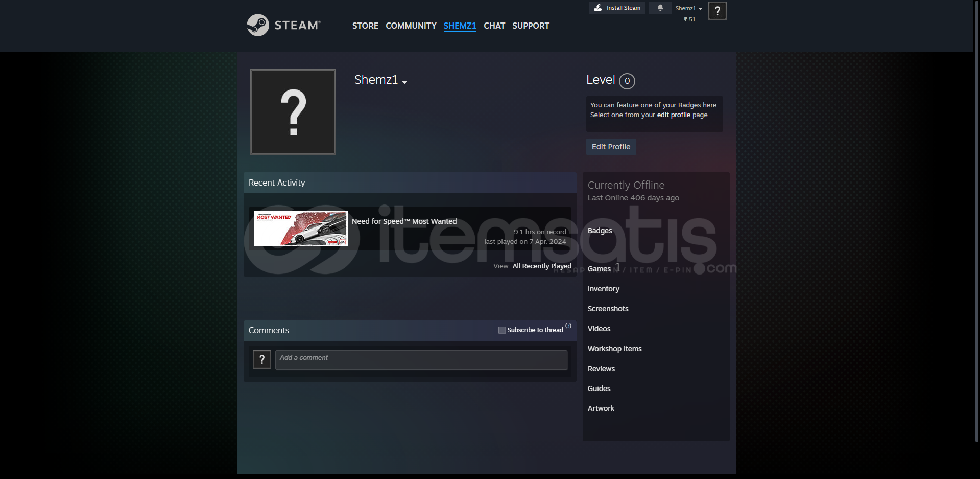980x479 pixels.
Task: Open the SHEMZ1 menu
Action: pyautogui.click(x=460, y=26)
